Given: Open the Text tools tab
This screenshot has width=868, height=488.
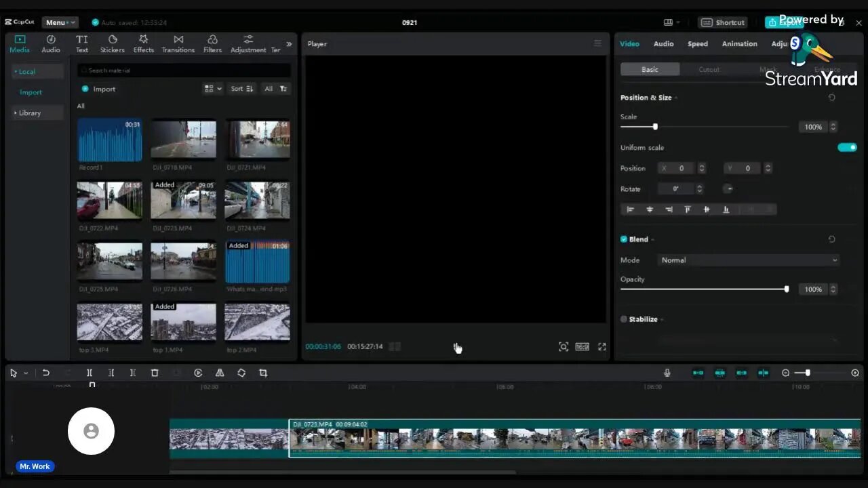Looking at the screenshot, I should tap(82, 44).
